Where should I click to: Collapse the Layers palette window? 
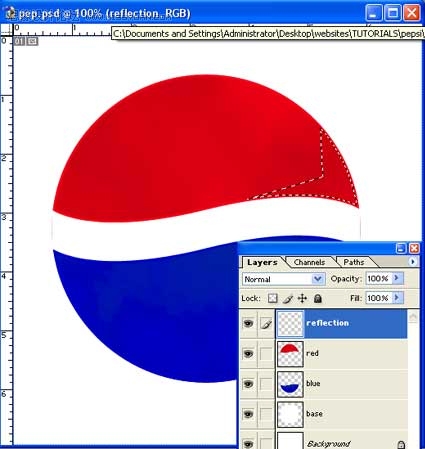point(401,248)
